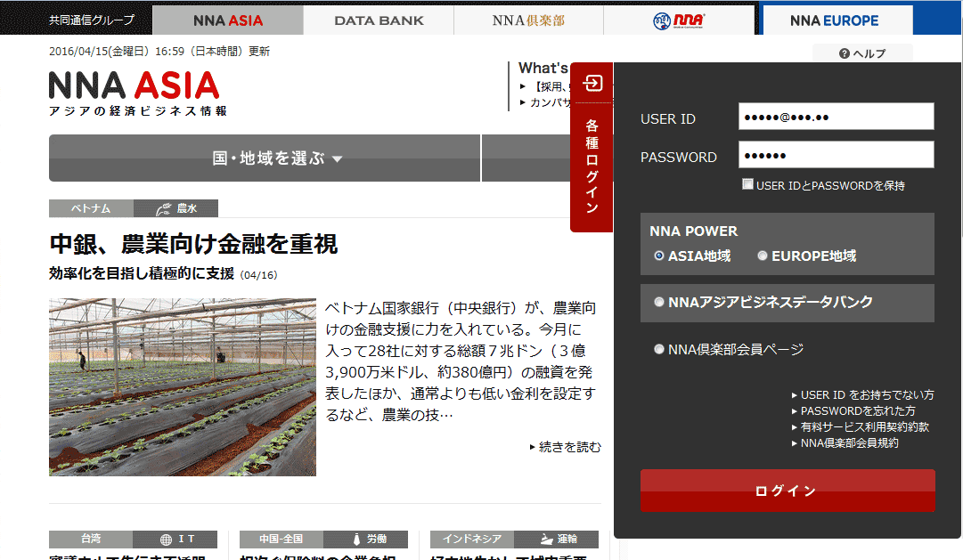This screenshot has width=963, height=560.
Task: Switch to the NNA ASIA tab
Action: [x=228, y=20]
